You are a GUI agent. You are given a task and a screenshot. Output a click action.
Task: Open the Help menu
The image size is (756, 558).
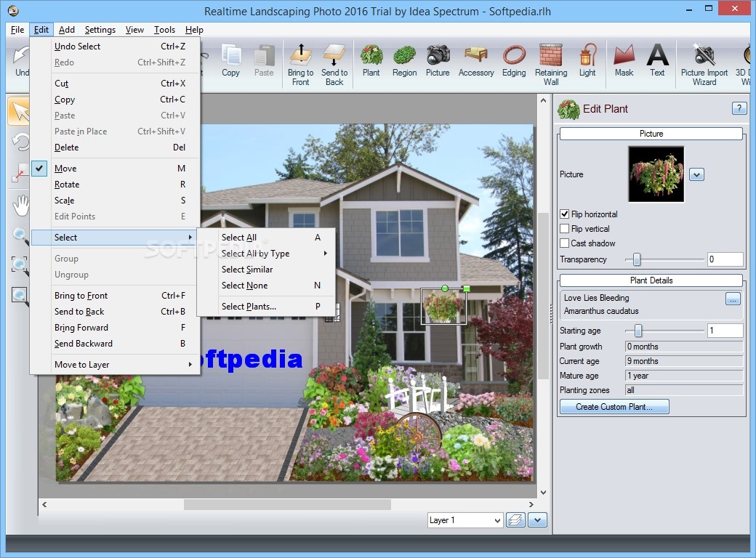(194, 30)
